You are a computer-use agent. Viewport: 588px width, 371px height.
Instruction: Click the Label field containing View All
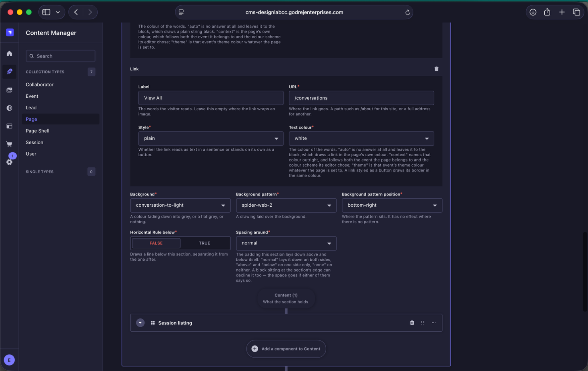pos(211,98)
